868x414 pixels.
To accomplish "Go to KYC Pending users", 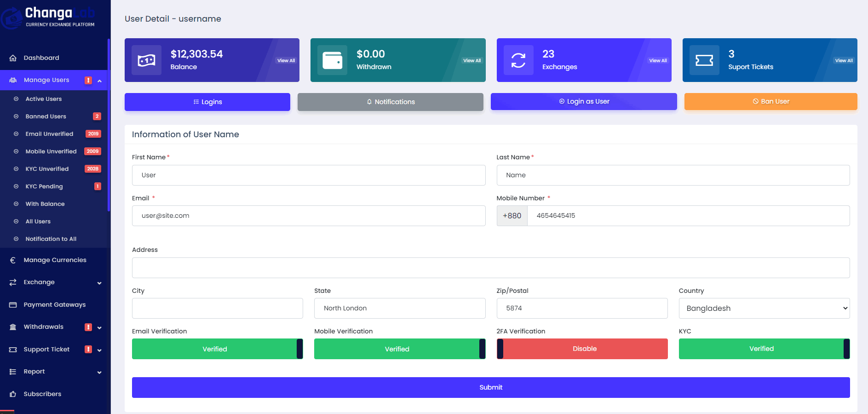I will [44, 187].
